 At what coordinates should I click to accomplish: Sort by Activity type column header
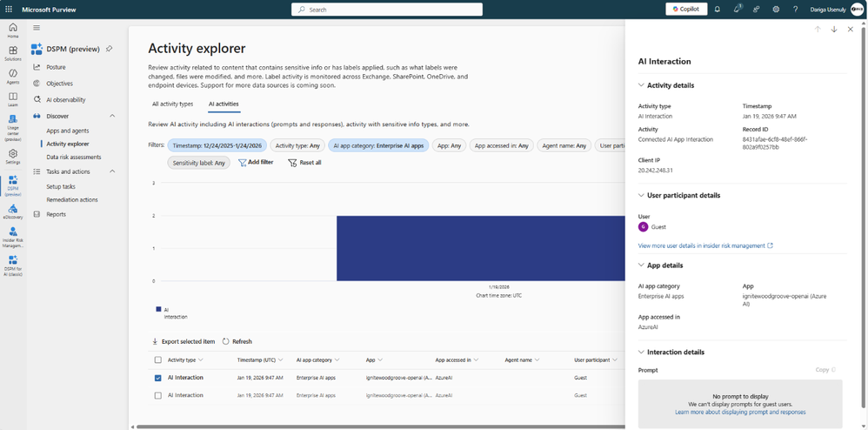coord(185,359)
